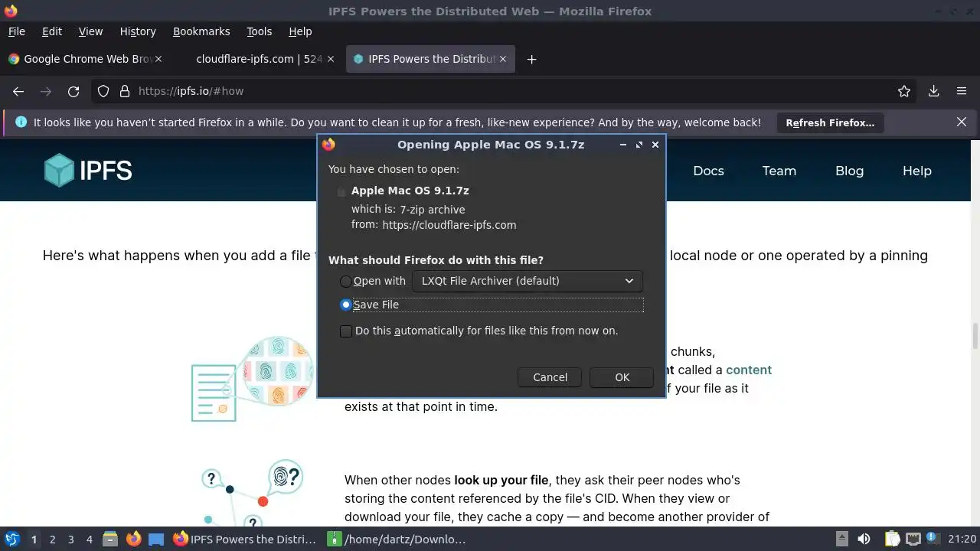Select the Open with radio button
The height and width of the screenshot is (551, 980).
pos(346,282)
